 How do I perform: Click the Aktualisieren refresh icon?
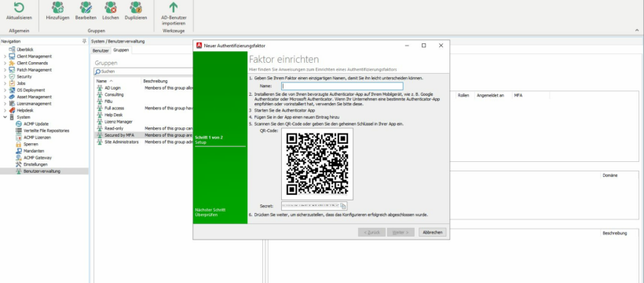tap(19, 7)
